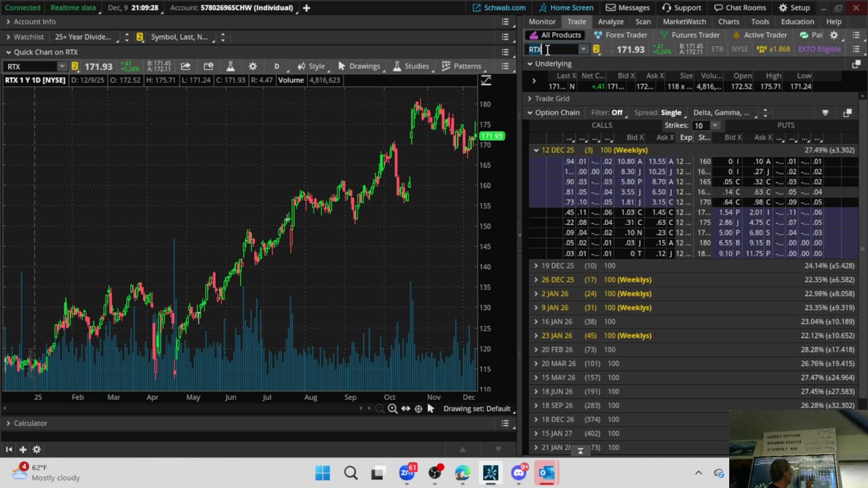Open Outlook from the taskbar
Viewport: 868px width, 488px height.
(547, 473)
